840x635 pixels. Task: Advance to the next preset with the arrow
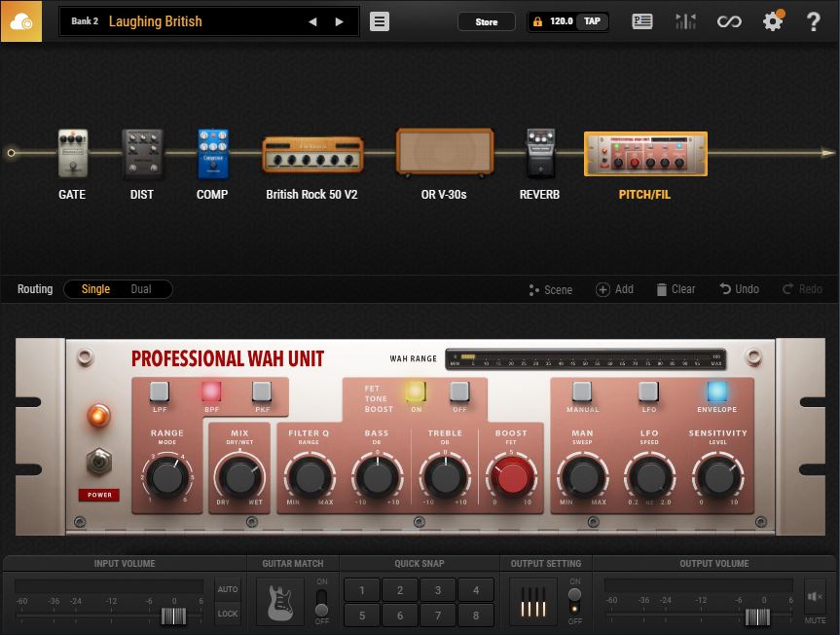pyautogui.click(x=338, y=20)
